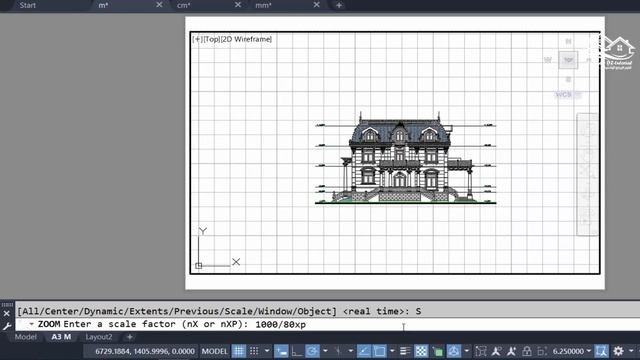Open the 6.250000 viewport scale list

coord(571,351)
